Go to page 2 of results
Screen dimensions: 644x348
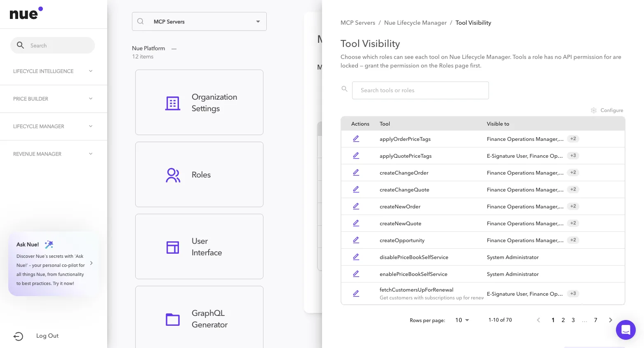[563, 320]
